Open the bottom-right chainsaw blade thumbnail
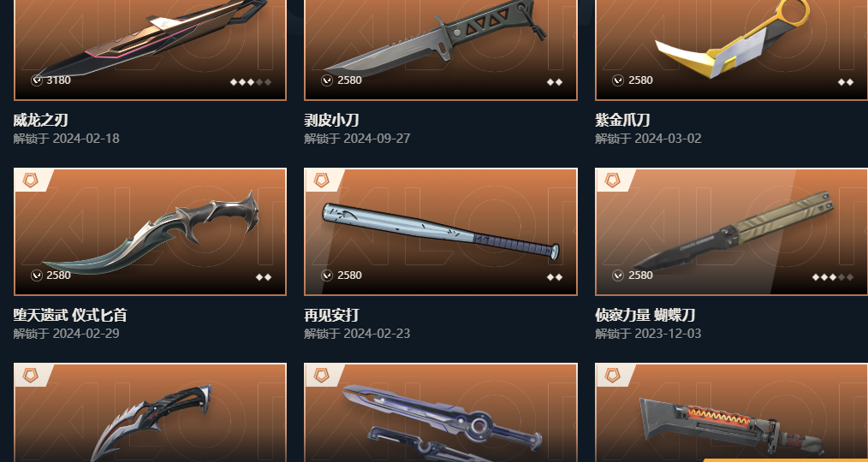 click(x=732, y=412)
